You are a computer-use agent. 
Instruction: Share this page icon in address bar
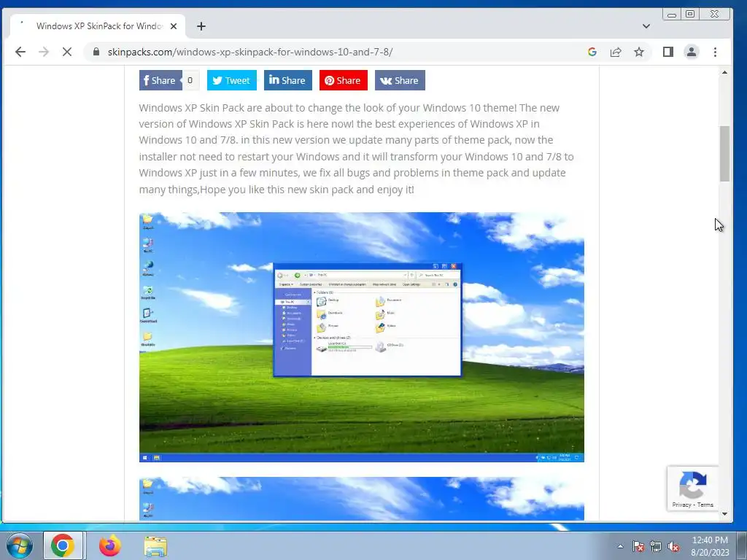616,52
